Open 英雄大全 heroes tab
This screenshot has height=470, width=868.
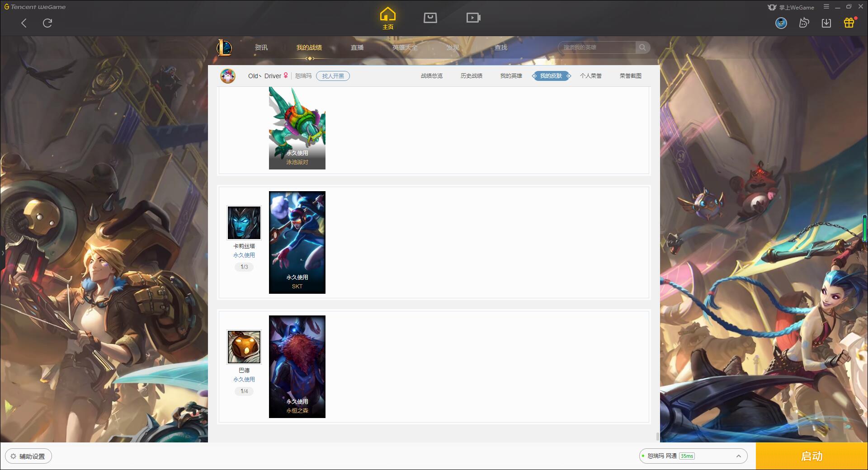point(405,47)
